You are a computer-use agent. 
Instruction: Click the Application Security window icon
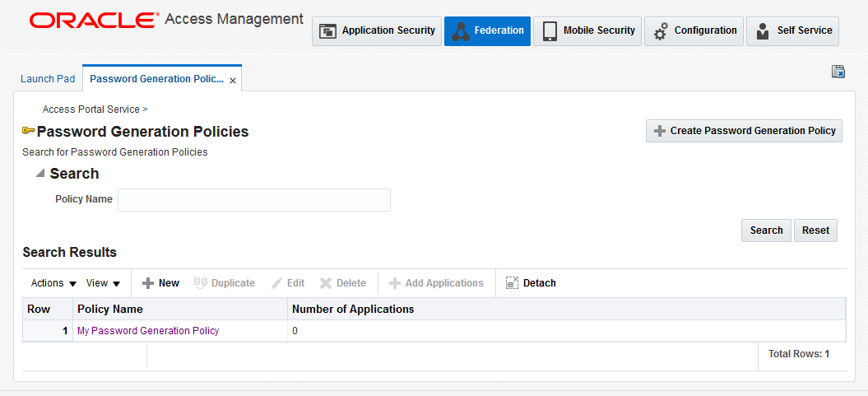click(327, 31)
